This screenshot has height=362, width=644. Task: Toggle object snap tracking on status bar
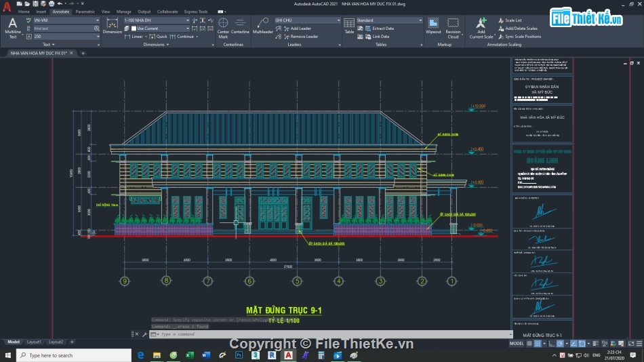coord(573,344)
